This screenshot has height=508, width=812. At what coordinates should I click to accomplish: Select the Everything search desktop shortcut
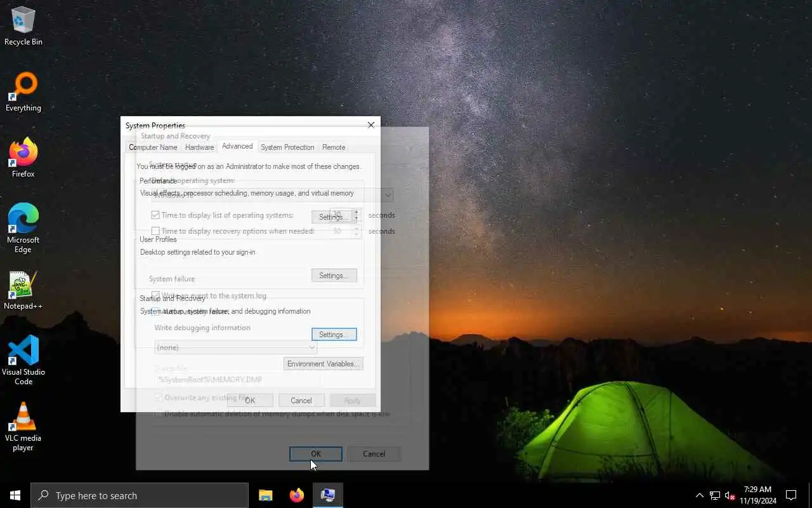click(x=23, y=93)
